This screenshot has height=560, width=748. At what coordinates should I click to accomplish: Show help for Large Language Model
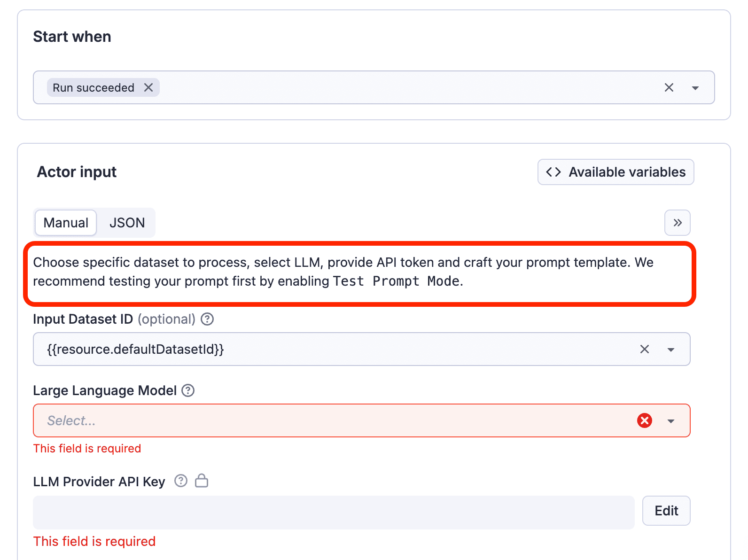click(188, 391)
